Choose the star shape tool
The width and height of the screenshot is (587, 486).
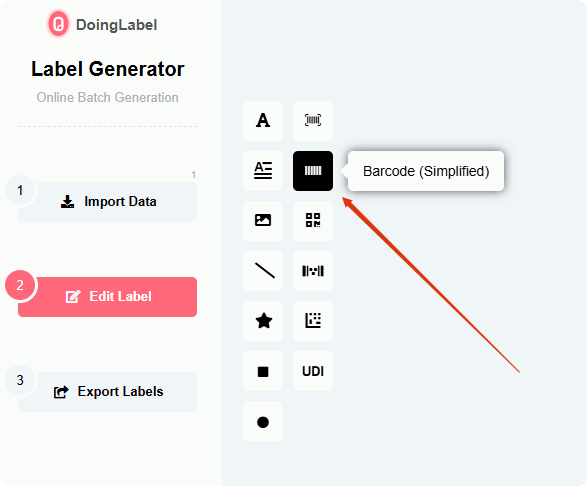[x=263, y=321]
